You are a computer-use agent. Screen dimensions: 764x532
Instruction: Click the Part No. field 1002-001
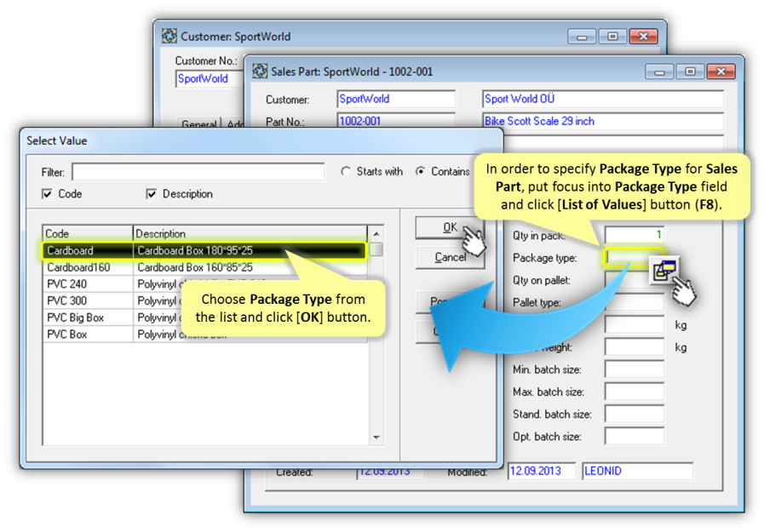click(396, 121)
